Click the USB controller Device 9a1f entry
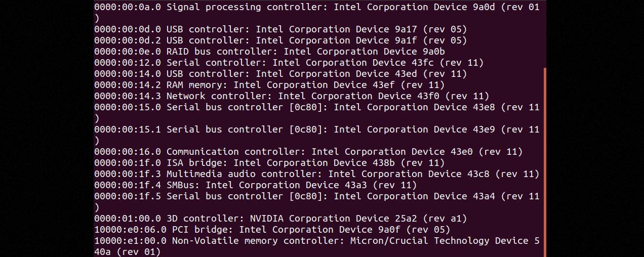644x257 pixels. (280, 40)
